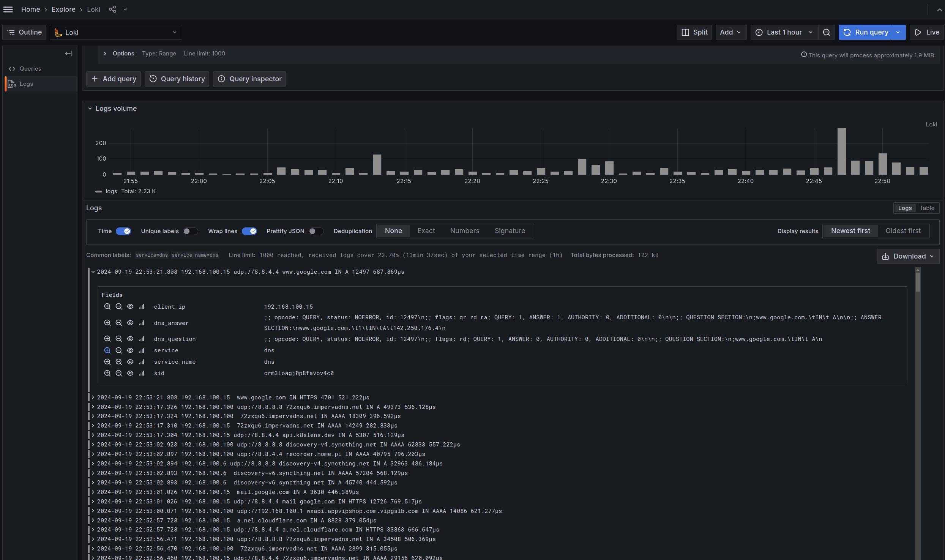Go to Explore breadcrumb
The width and height of the screenshot is (945, 560).
(x=63, y=9)
